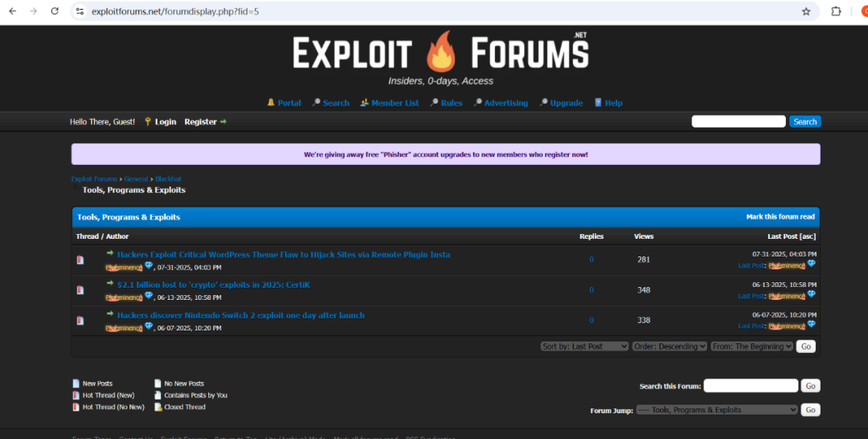Jump to first unread in $2.1 billion thread
868x439 pixels.
pyautogui.click(x=110, y=283)
